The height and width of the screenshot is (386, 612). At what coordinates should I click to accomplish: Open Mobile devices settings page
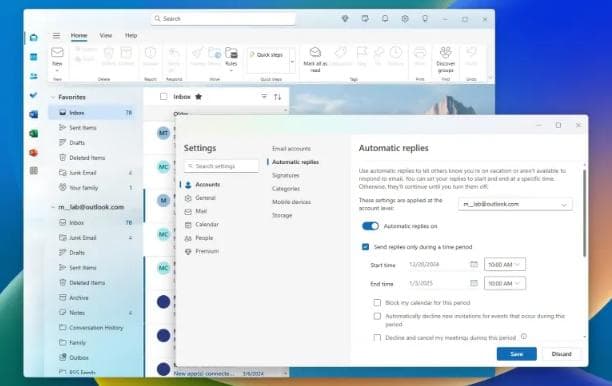(292, 202)
